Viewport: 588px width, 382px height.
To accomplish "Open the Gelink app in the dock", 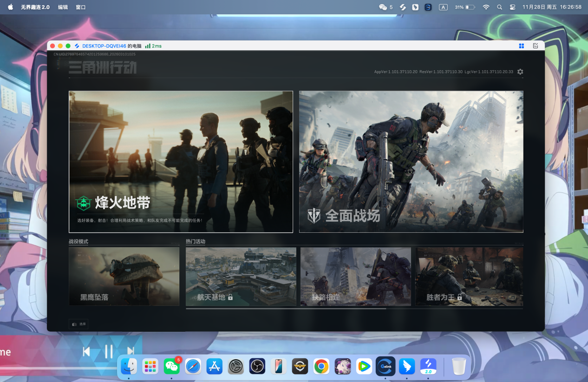I will click(x=385, y=367).
